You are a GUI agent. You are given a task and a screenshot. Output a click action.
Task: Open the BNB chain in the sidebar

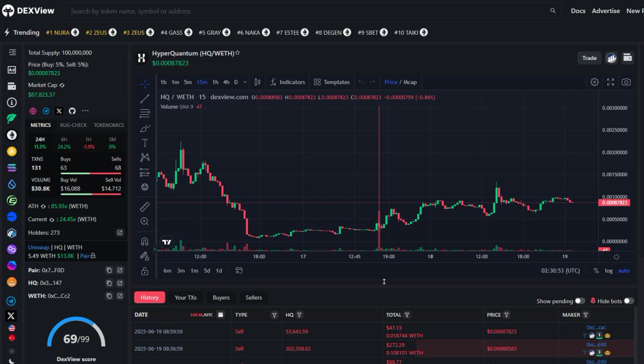(x=12, y=152)
